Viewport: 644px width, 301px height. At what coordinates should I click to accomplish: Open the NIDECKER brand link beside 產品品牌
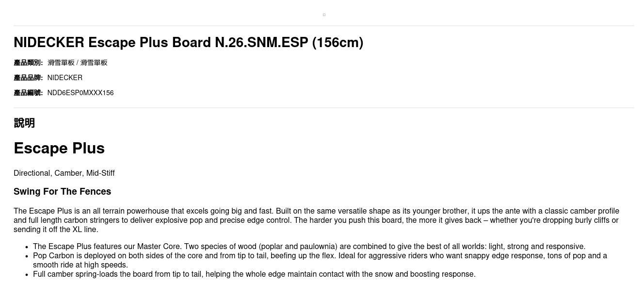(65, 78)
